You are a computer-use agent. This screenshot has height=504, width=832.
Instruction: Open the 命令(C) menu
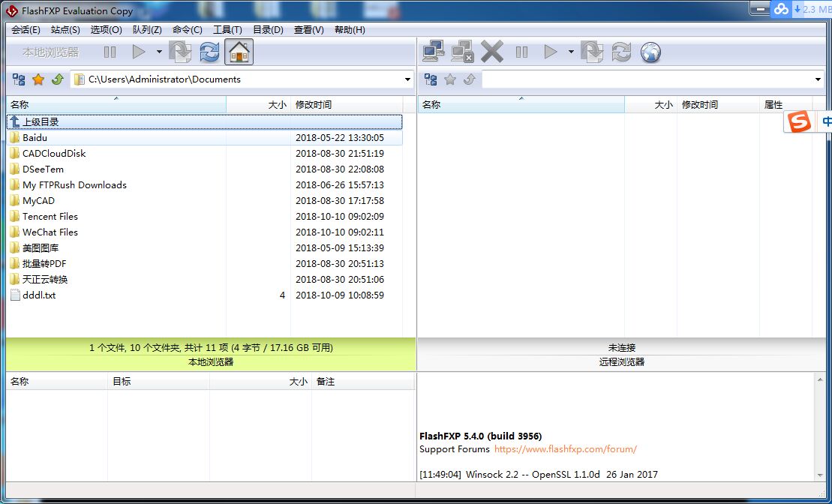pyautogui.click(x=188, y=30)
